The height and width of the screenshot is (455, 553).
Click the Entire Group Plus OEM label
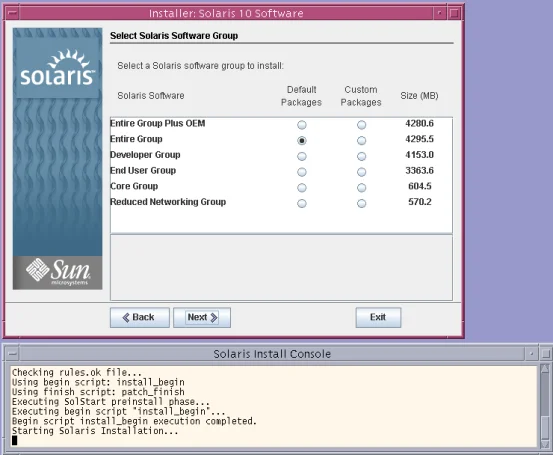pos(157,123)
